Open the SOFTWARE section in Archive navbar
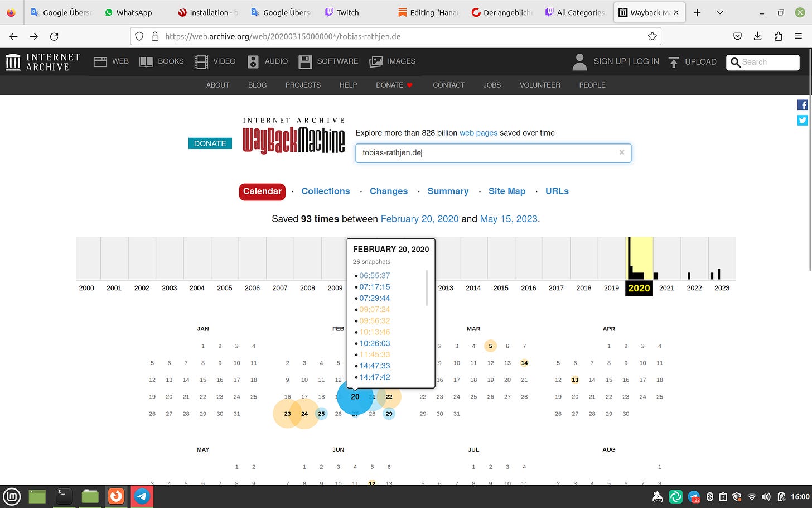Screen dimensions: 812x508 328,61
